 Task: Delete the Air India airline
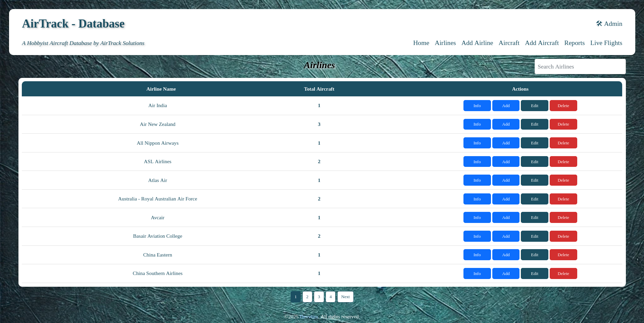click(563, 105)
